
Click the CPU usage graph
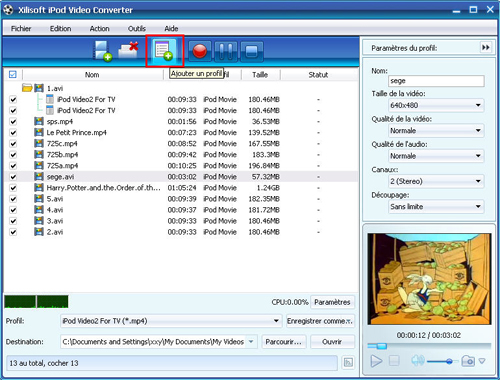pos(36,302)
